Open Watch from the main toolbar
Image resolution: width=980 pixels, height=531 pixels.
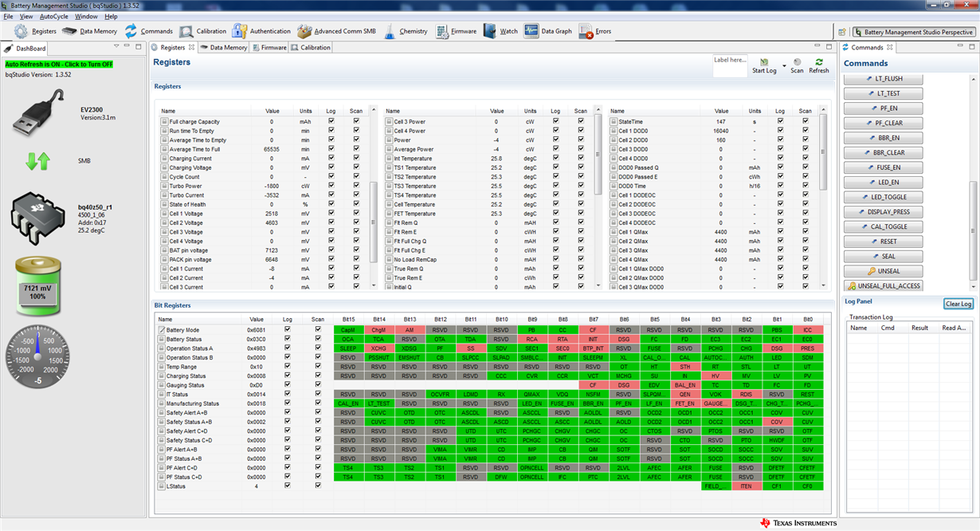(x=500, y=32)
